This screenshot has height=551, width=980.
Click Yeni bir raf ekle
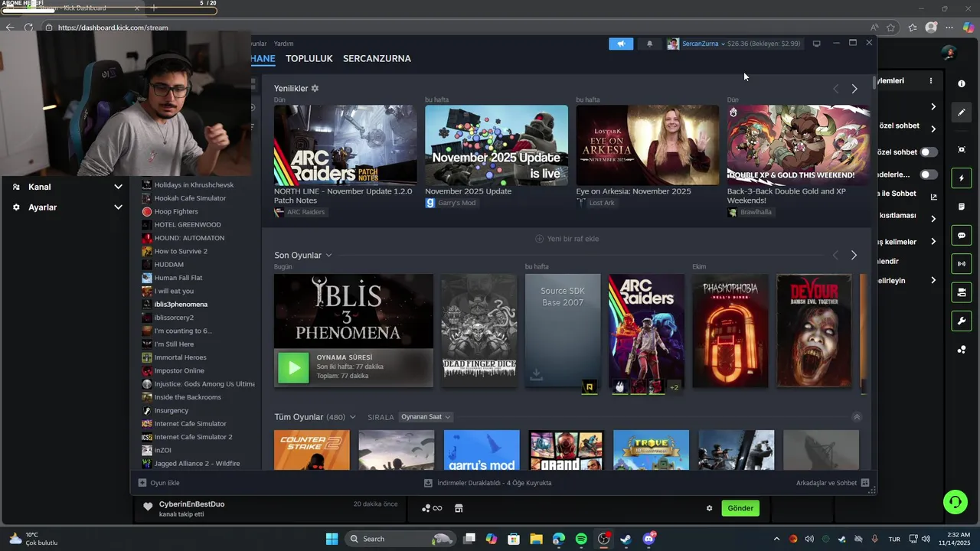tap(567, 239)
